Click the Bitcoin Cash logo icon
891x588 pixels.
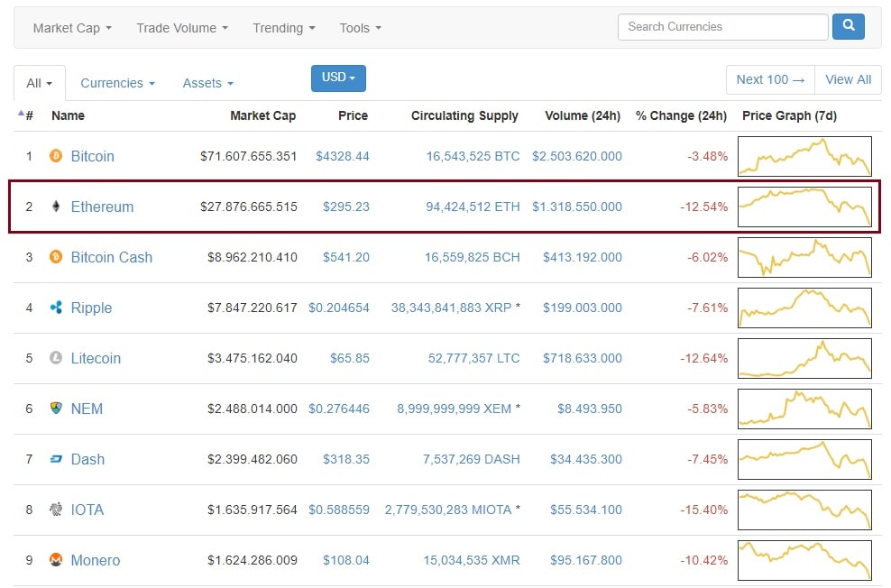(56, 257)
